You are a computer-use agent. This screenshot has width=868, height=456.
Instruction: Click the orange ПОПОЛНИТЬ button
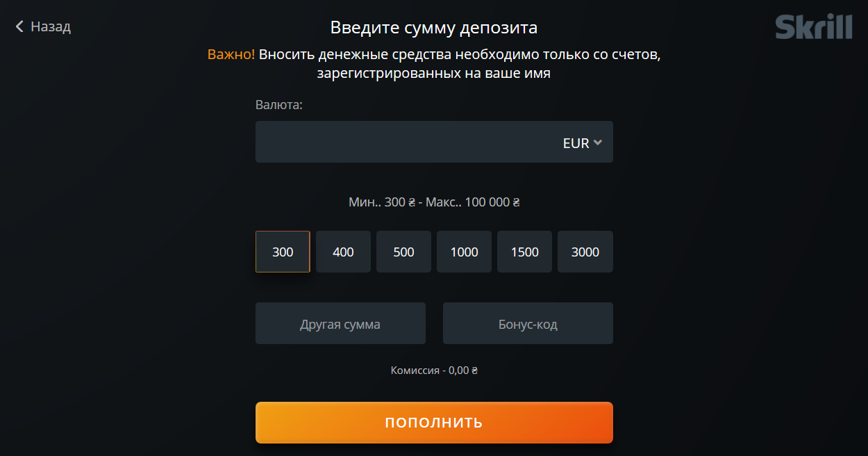coord(434,423)
